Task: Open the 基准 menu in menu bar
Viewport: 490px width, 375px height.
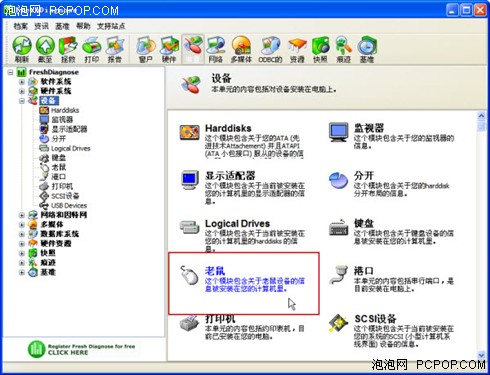Action: point(62,26)
